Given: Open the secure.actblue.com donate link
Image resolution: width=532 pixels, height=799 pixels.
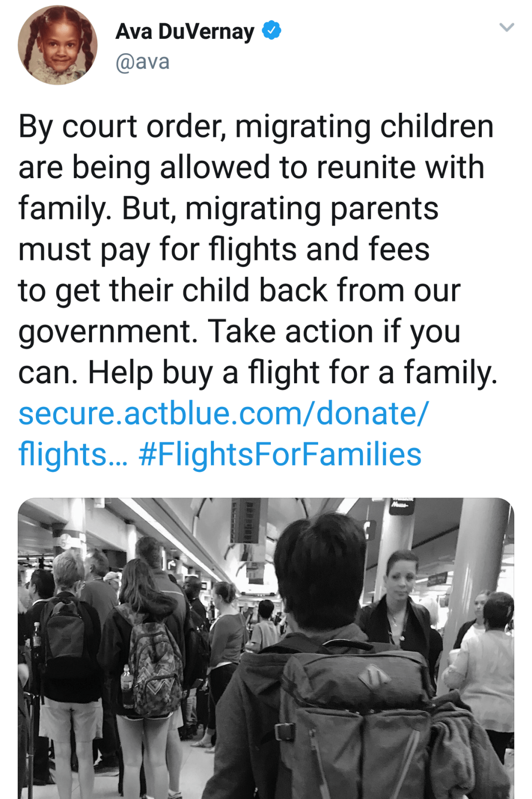Looking at the screenshot, I should (x=223, y=414).
